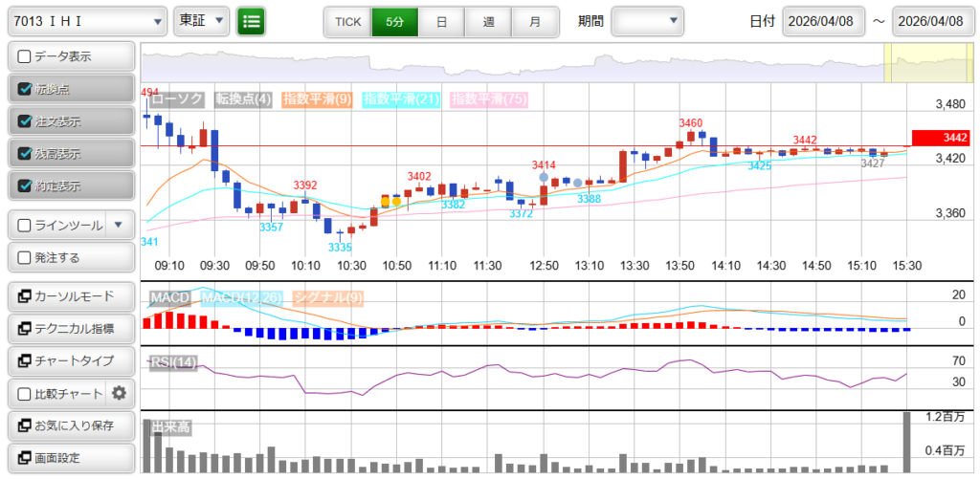Switch to the TICK chart tab
The height and width of the screenshot is (479, 980).
(347, 21)
